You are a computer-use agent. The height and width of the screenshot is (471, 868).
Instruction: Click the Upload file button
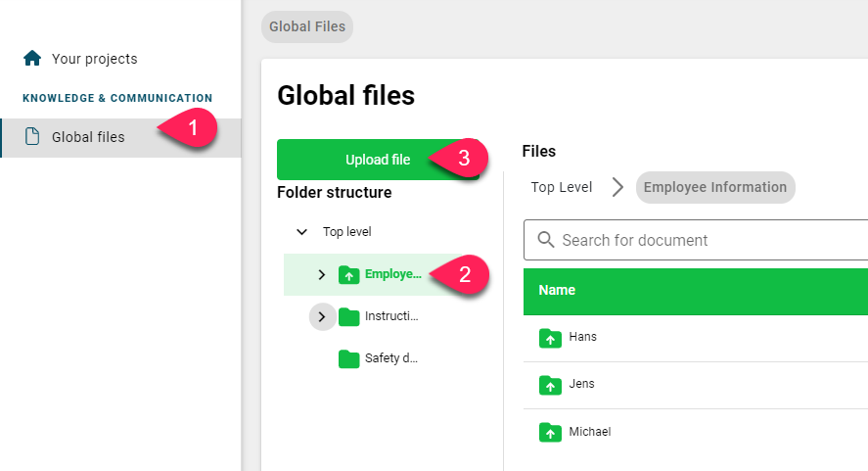[378, 160]
